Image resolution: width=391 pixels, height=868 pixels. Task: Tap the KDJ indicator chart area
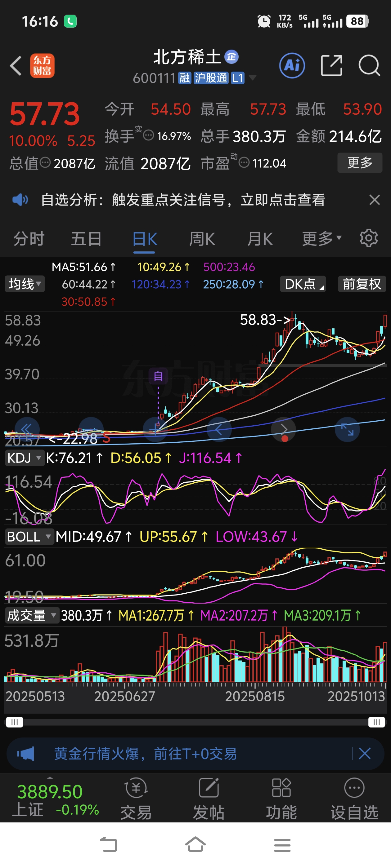click(x=195, y=497)
